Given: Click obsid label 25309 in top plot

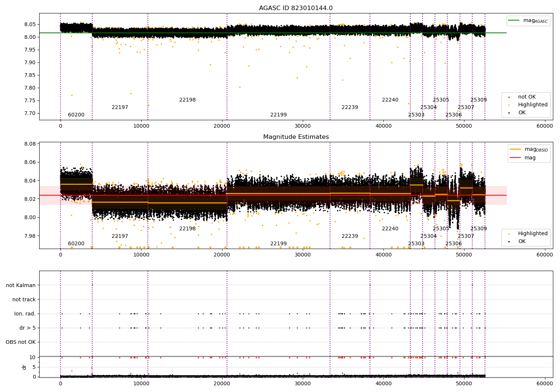Looking at the screenshot, I should click(x=479, y=100).
